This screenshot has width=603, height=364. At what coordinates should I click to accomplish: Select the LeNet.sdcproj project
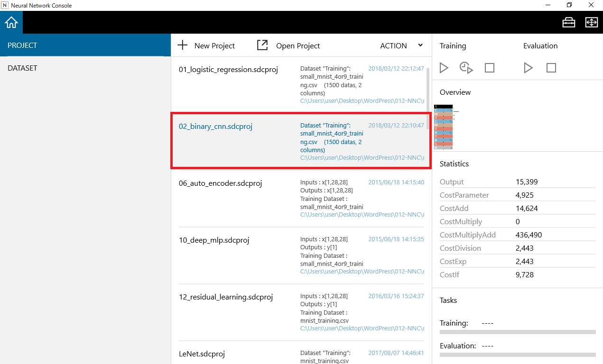202,354
